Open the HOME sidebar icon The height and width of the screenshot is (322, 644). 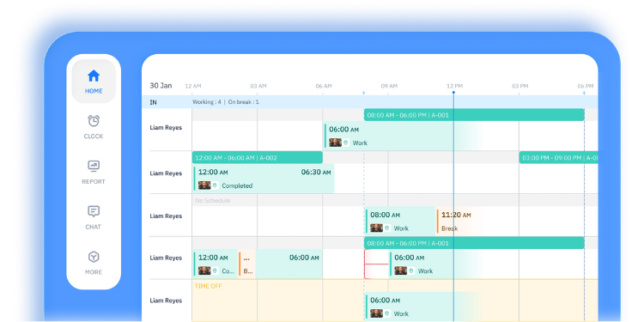(94, 76)
